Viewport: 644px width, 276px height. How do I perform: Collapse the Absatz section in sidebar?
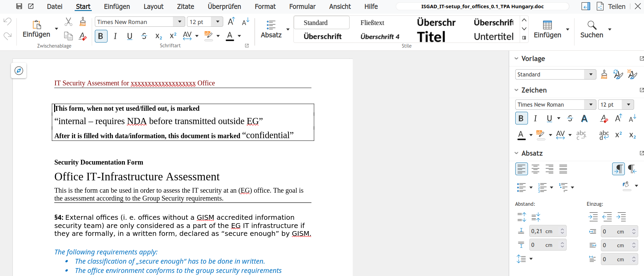(517, 153)
